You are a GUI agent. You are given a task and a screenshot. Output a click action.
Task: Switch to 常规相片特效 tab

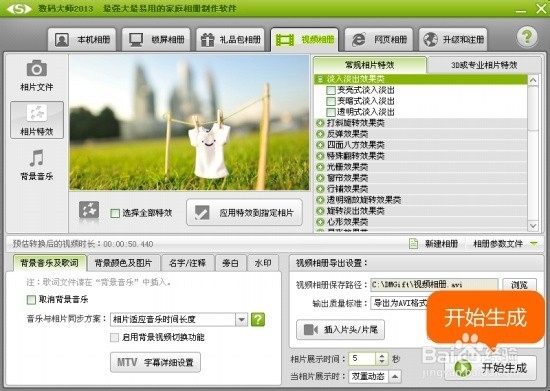click(370, 65)
